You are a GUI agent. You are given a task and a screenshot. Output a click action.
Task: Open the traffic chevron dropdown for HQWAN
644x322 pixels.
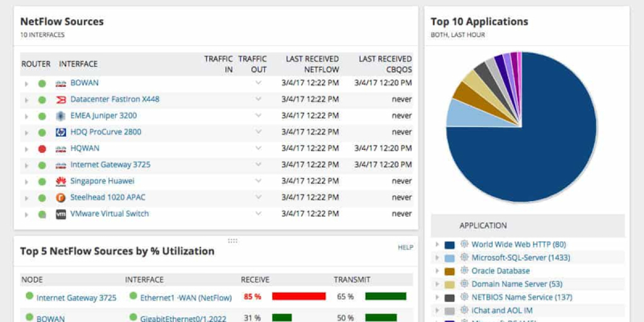(258, 148)
